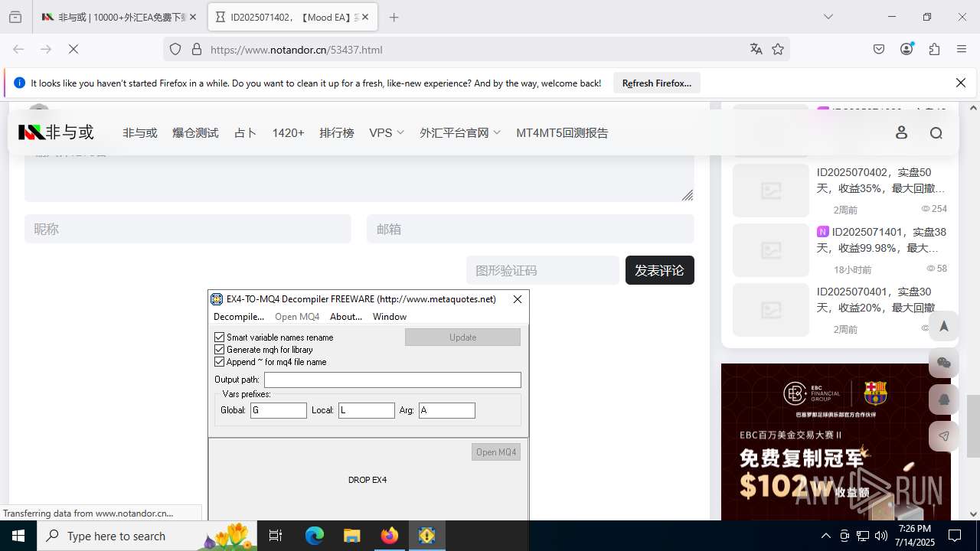Image resolution: width=980 pixels, height=551 pixels.
Task: Click the 非与或 site logo
Action: click(x=56, y=132)
